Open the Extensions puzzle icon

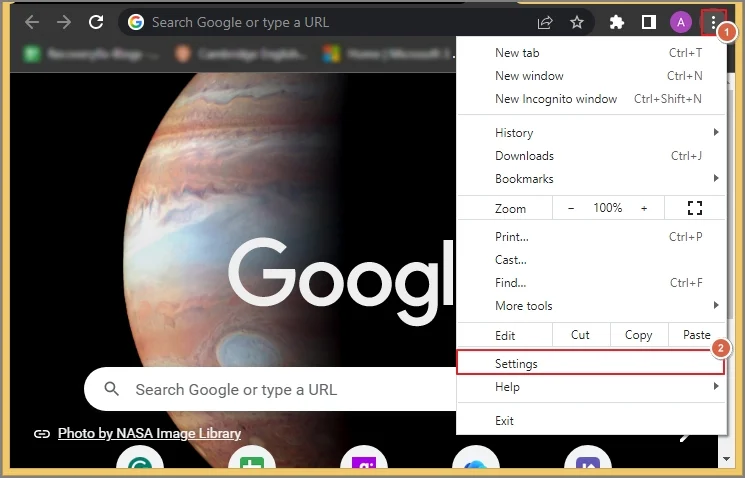click(x=617, y=22)
